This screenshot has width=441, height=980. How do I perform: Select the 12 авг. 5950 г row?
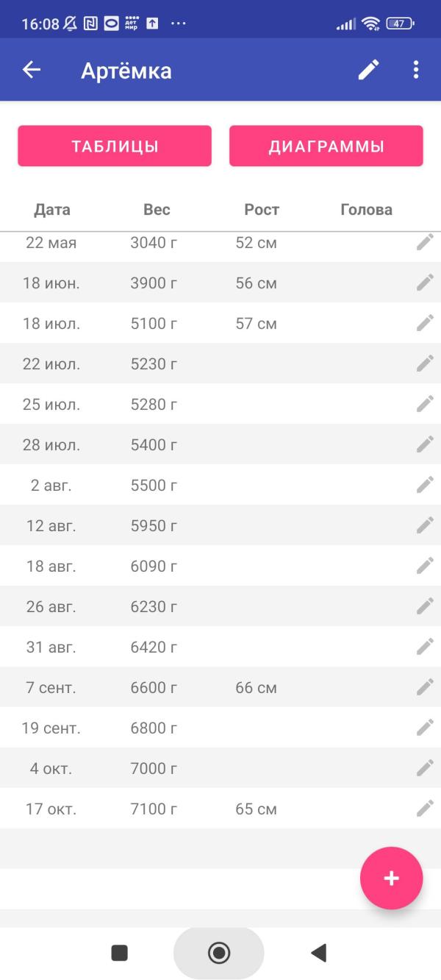220,525
